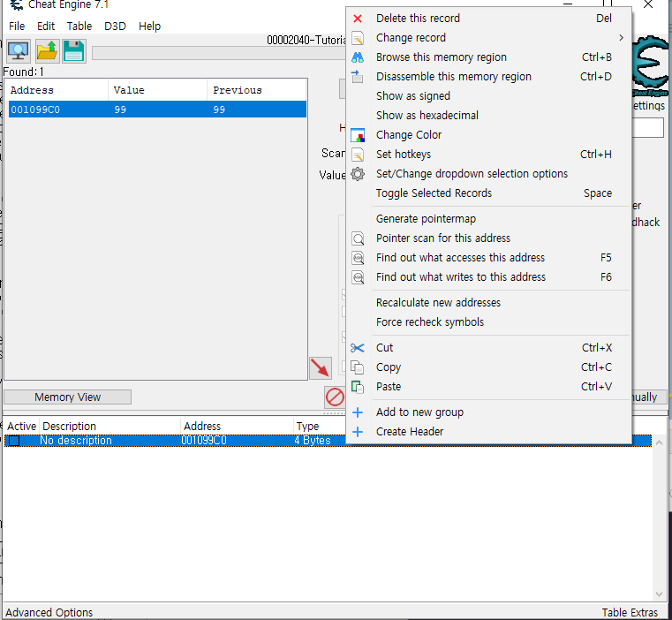672x620 pixels.
Task: Click the Change record icon
Action: coord(358,38)
